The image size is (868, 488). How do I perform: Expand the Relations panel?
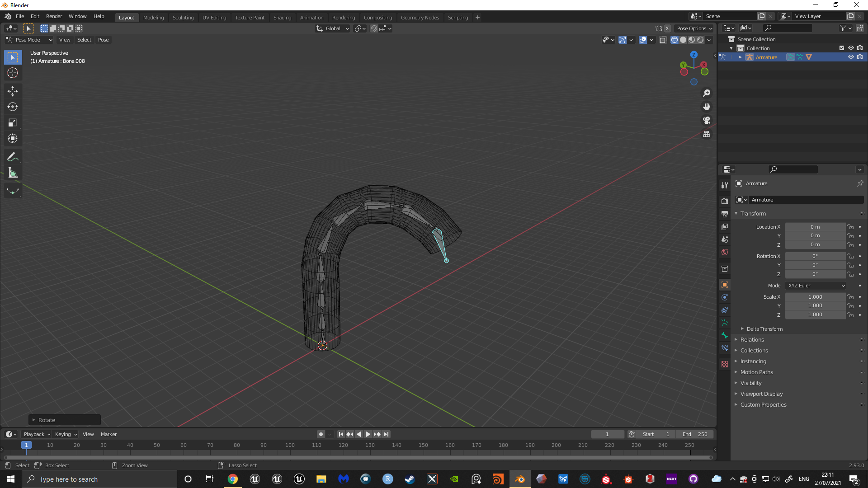pyautogui.click(x=752, y=340)
